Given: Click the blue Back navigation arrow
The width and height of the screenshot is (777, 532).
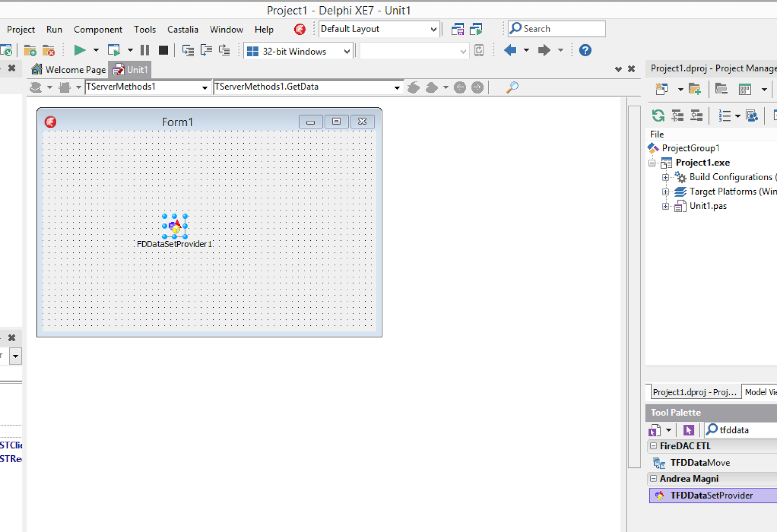Looking at the screenshot, I should point(510,50).
